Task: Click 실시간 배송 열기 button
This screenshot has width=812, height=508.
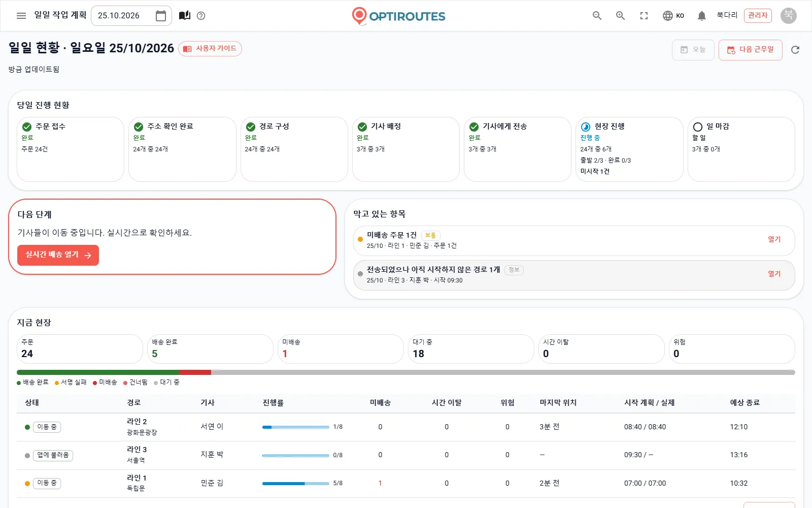Action: tap(58, 255)
